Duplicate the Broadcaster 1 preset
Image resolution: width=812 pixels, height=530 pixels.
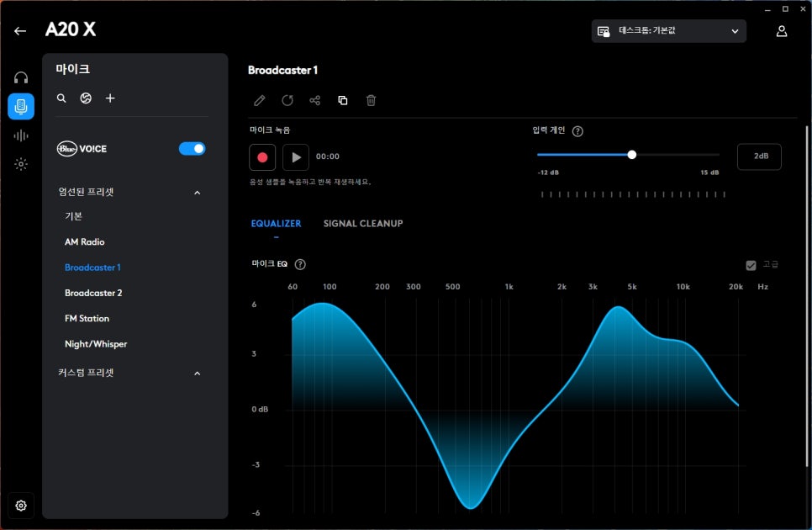[343, 101]
